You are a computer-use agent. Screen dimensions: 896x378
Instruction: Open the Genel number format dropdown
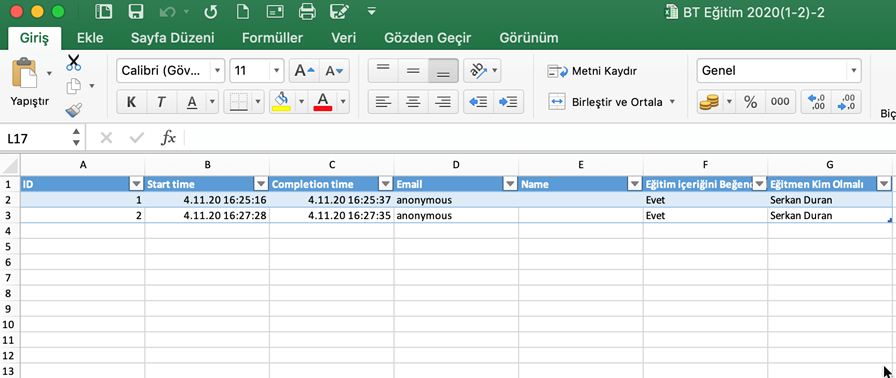coord(853,71)
